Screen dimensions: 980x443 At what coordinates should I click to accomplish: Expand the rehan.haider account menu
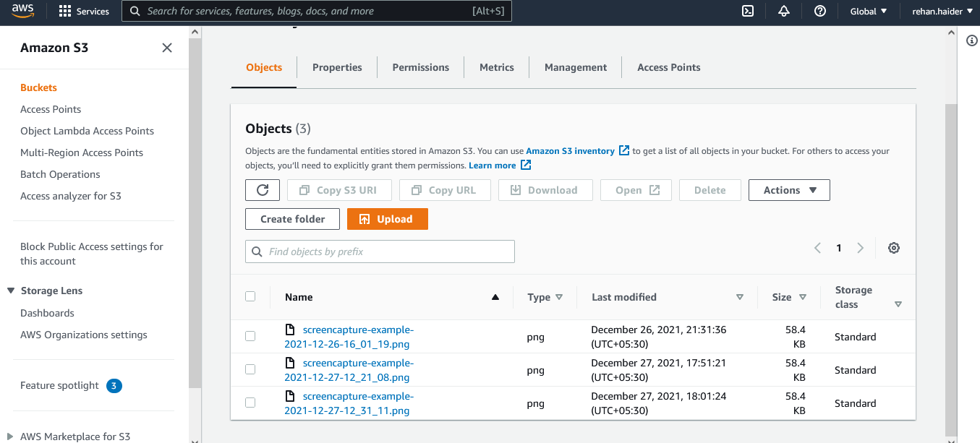click(941, 11)
